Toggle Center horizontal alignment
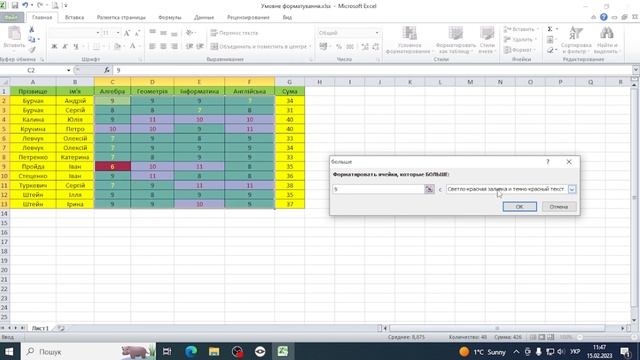This screenshot has height=360, width=640. pos(163,47)
